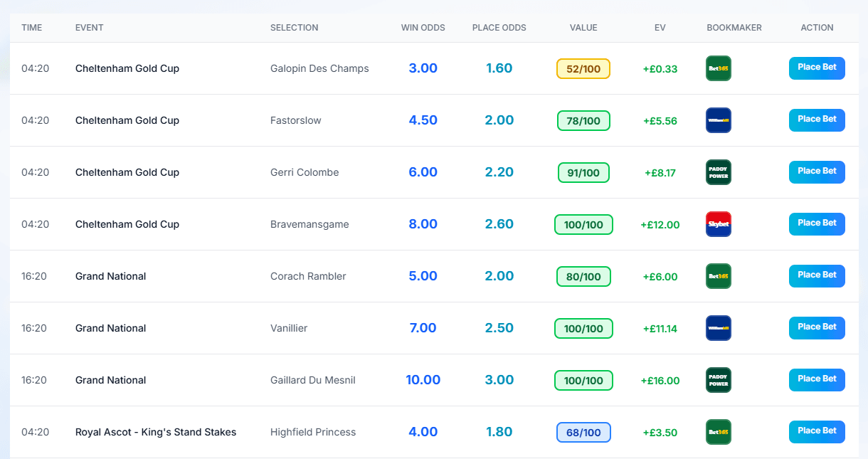Place bet on Gaillard Du Mesnil
The image size is (868, 459).
point(817,380)
